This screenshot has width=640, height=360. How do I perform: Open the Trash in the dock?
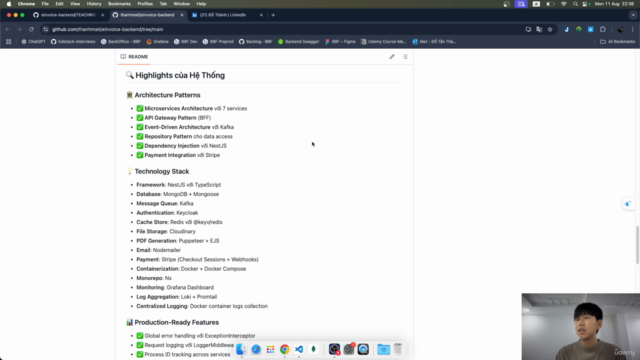coord(398,349)
